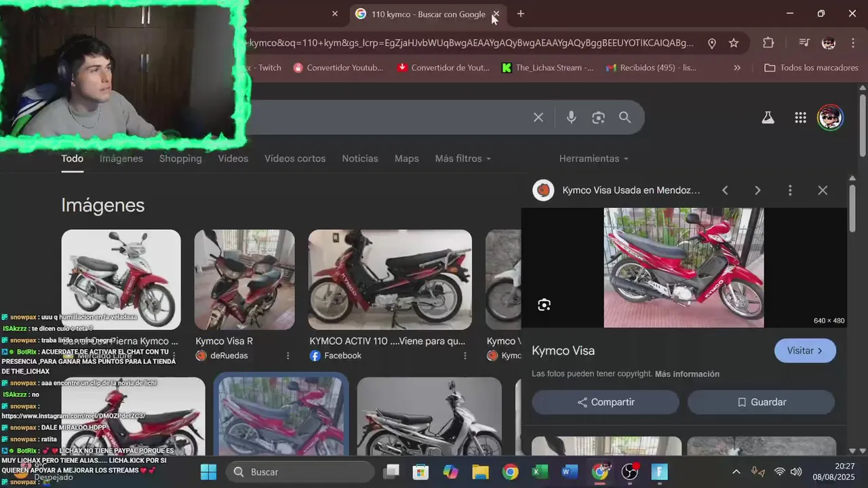
Task: Open Wi-Fi network settings in tray
Action: (780, 472)
